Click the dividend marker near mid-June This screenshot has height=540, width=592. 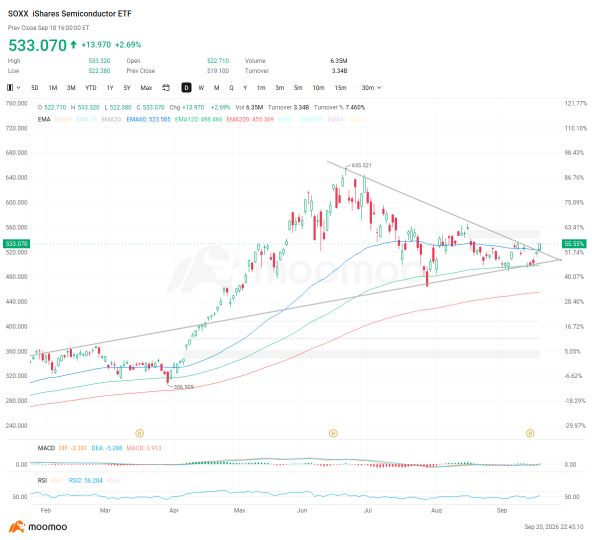tap(333, 433)
